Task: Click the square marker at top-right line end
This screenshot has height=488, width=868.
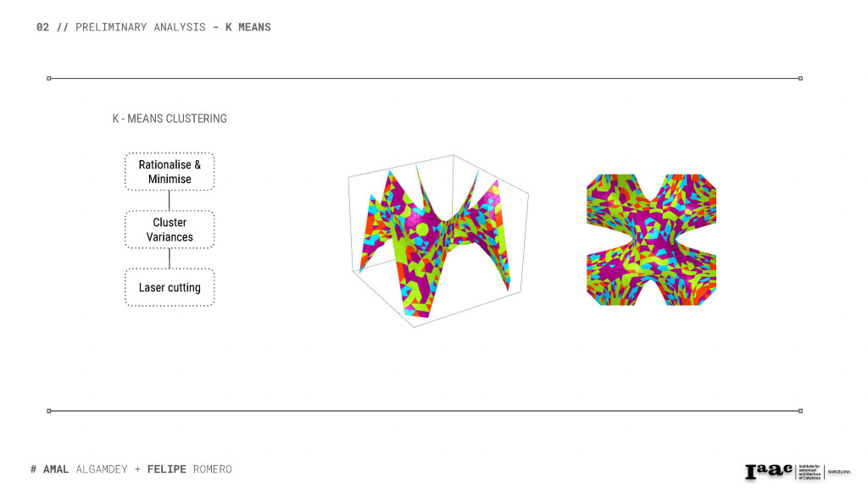Action: (800, 78)
